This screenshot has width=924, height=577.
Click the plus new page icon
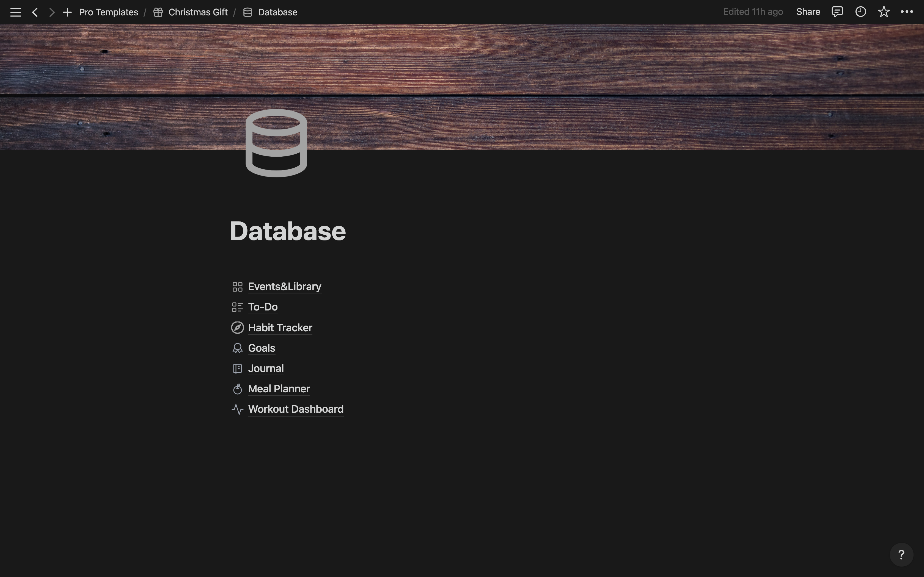(x=67, y=12)
